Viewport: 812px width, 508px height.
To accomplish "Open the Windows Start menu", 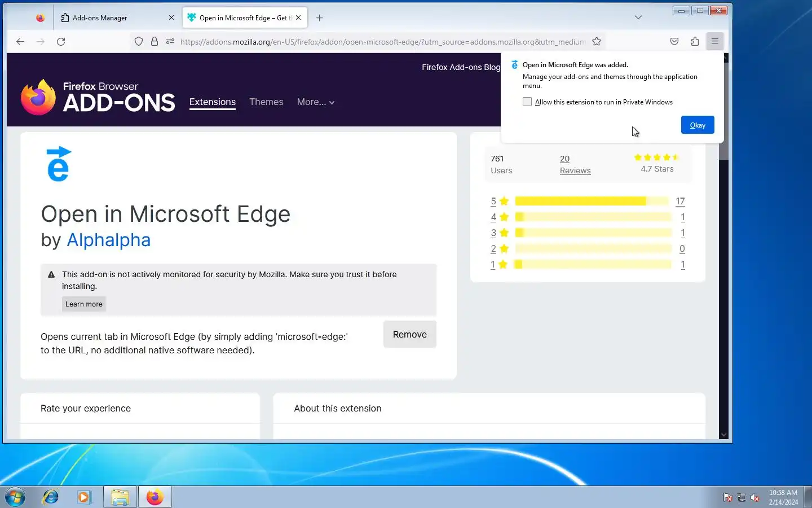I will click(15, 497).
